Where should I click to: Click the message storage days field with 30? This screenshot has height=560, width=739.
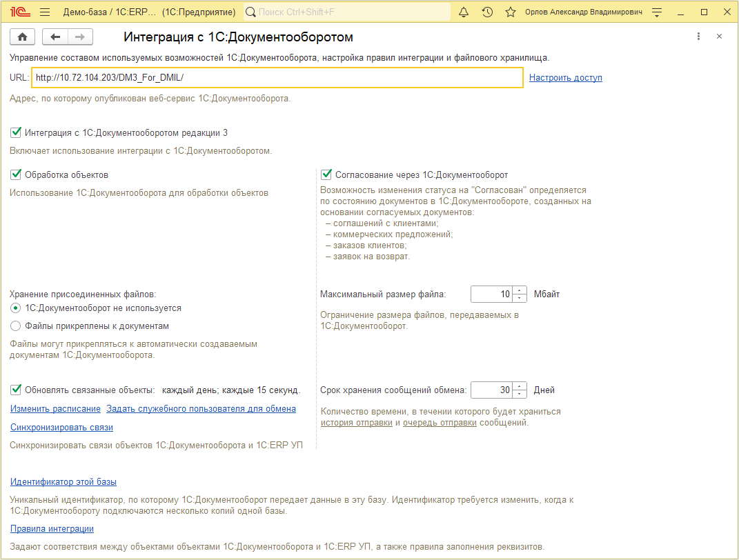(x=491, y=390)
